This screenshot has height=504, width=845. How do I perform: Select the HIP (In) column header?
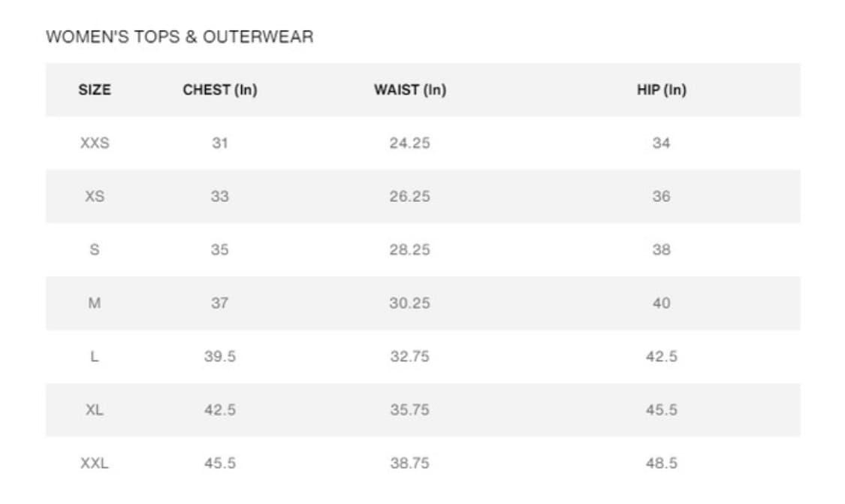661,90
